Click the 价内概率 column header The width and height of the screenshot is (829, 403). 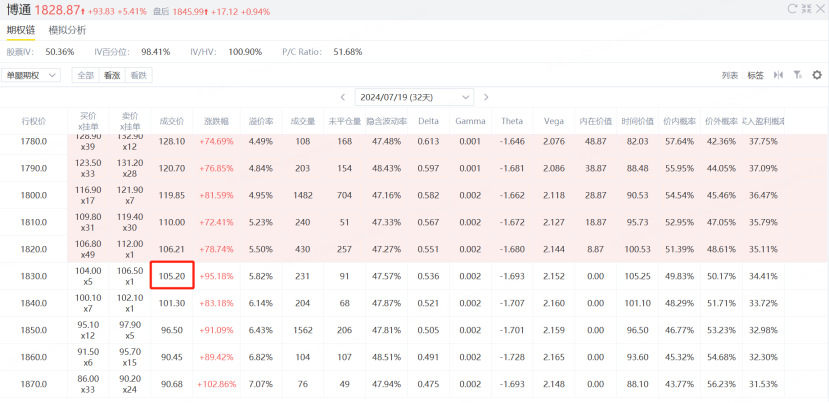pyautogui.click(x=679, y=121)
